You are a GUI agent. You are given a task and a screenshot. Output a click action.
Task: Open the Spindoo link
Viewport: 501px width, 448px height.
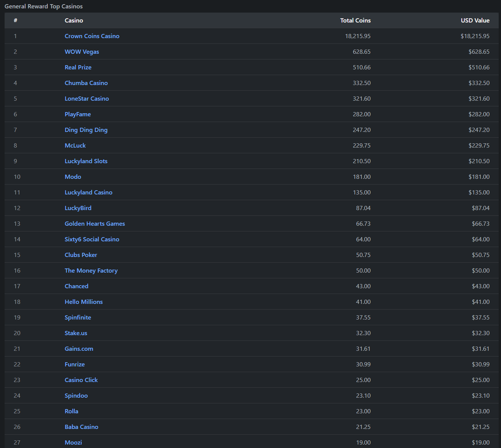76,395
